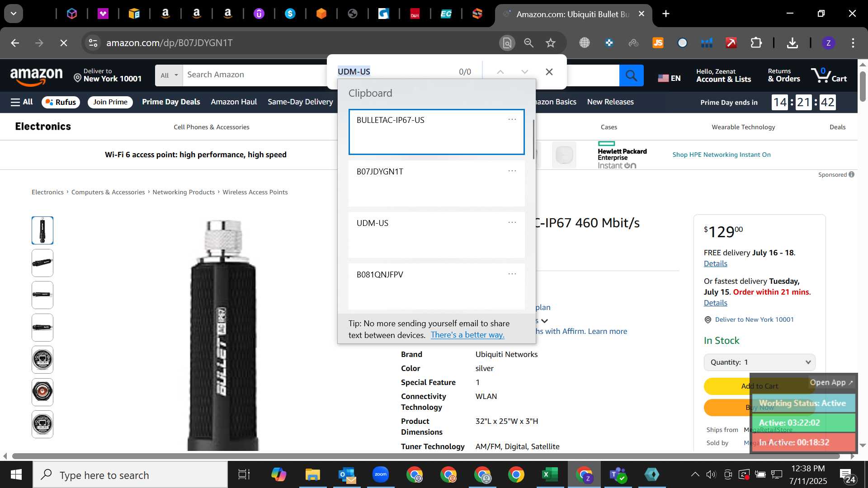
Task: Close the find bar
Action: 549,72
